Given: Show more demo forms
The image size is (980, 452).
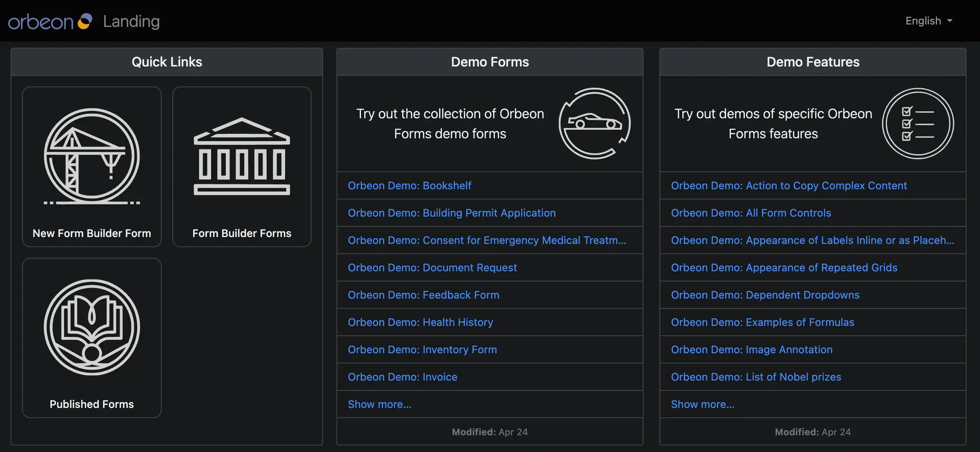Looking at the screenshot, I should click(379, 404).
